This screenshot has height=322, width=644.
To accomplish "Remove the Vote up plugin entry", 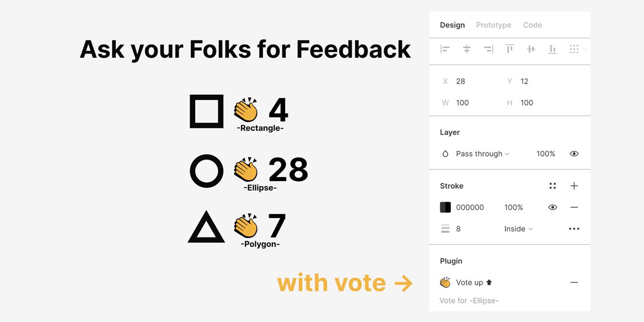I will pyautogui.click(x=574, y=282).
